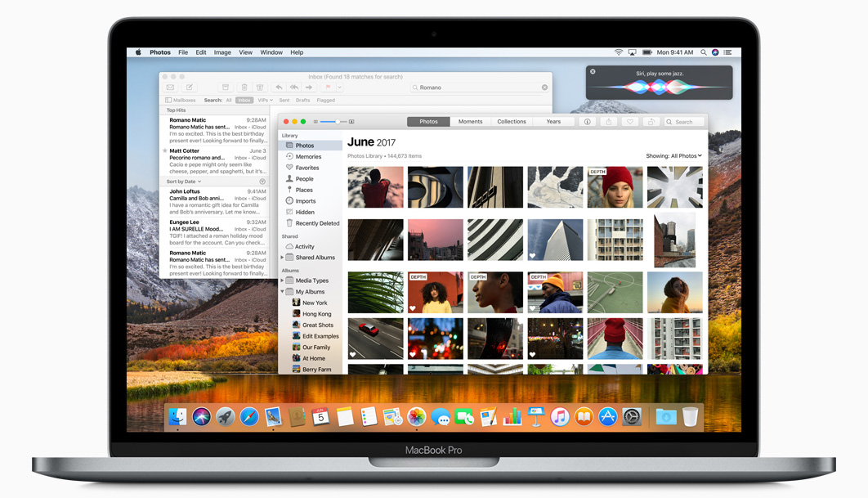Open the Image menu in the menu bar

222,52
